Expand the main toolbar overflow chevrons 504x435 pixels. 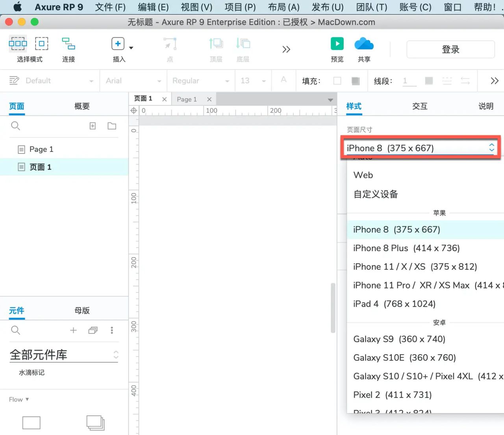286,49
